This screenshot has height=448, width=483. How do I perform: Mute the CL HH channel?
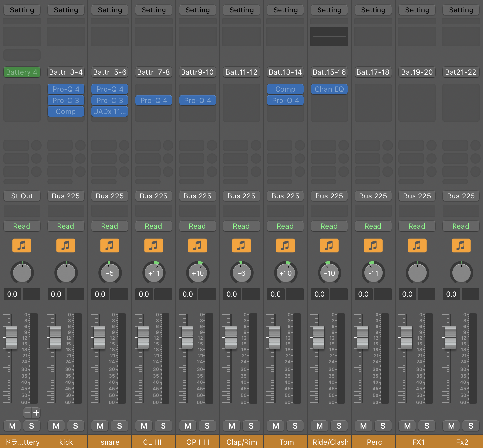(x=144, y=426)
